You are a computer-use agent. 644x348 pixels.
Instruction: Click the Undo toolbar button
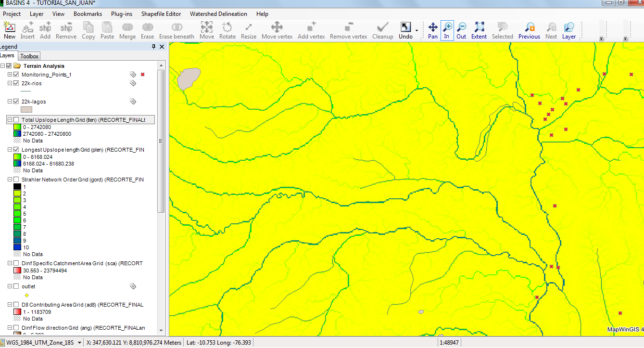pyautogui.click(x=405, y=30)
